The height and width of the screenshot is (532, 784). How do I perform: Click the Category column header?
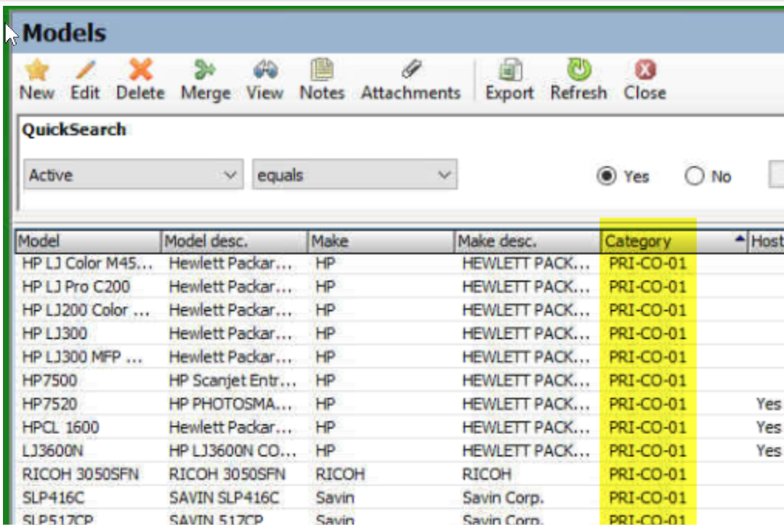click(674, 241)
